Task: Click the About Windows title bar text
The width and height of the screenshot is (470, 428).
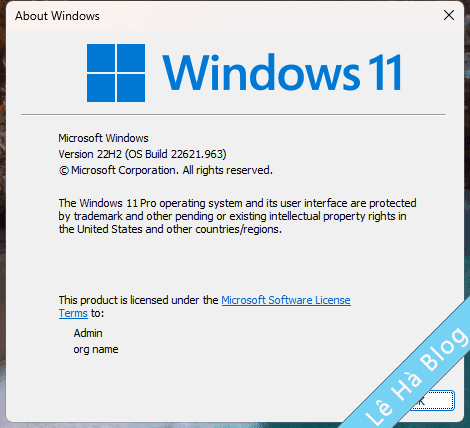Action: pos(57,16)
